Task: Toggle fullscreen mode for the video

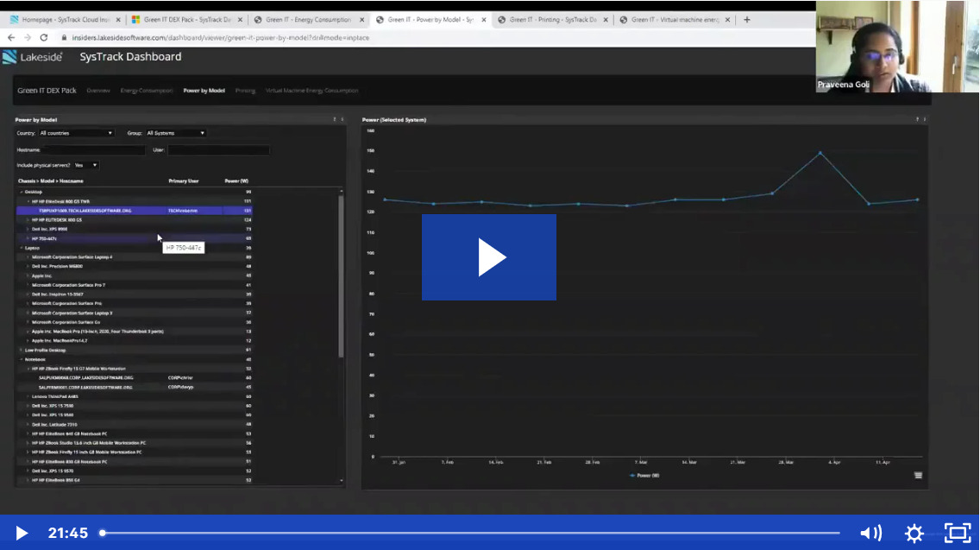Action: tap(957, 533)
